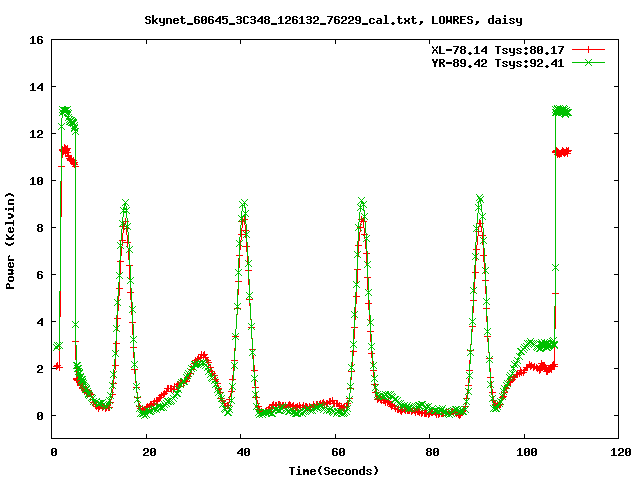Click y-axis tick label '12'

click(36, 134)
